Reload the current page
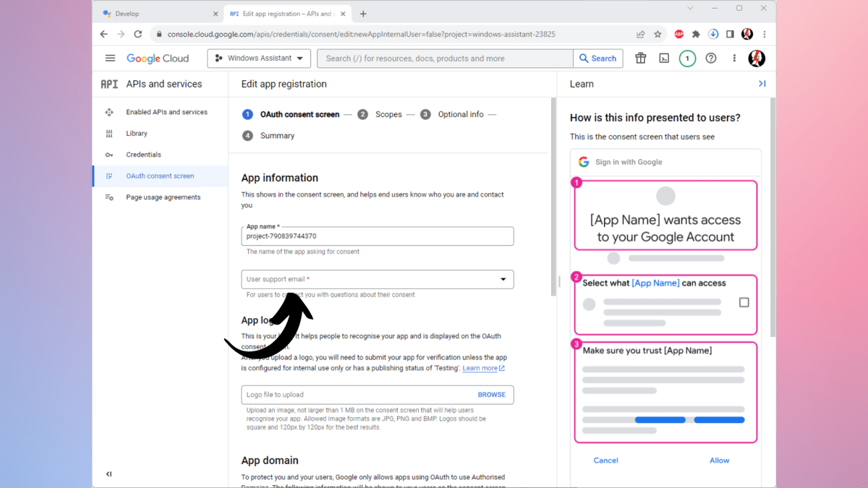868x488 pixels. [138, 34]
